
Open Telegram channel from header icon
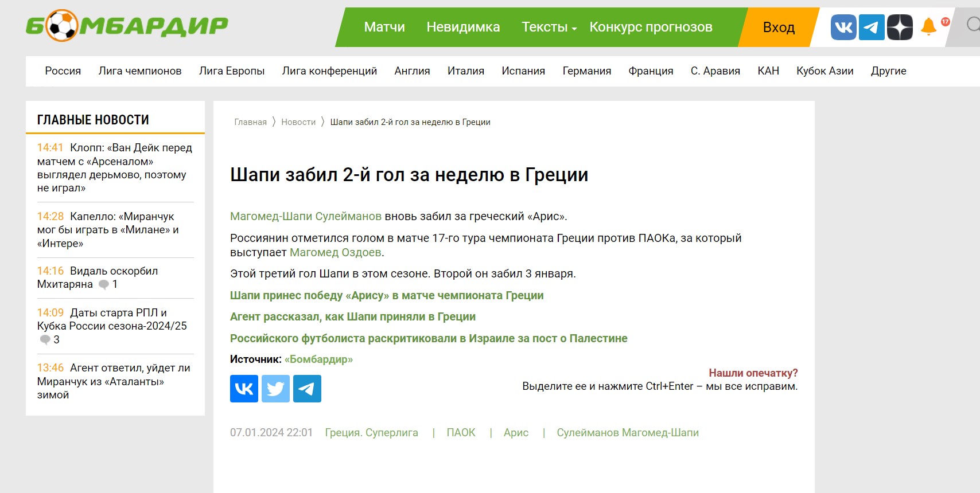871,27
